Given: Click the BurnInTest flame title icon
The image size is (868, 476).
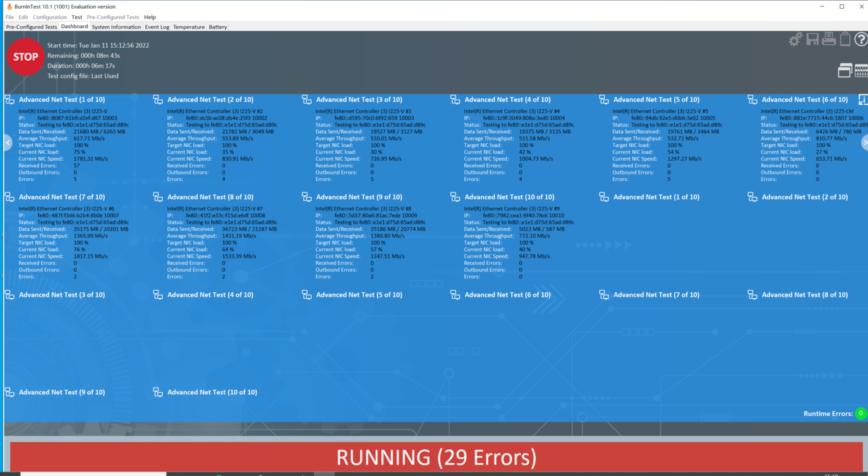Looking at the screenshot, I should (x=8, y=6).
